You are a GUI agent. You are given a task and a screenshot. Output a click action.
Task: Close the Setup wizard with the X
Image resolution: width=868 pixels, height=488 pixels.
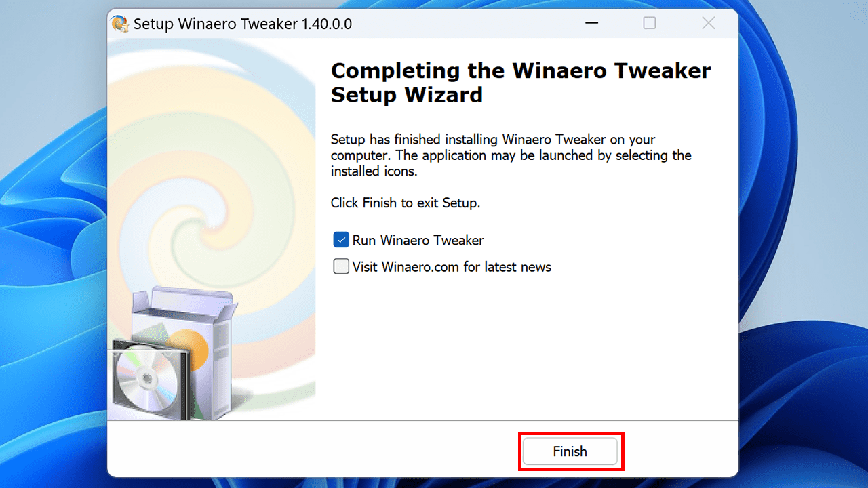[x=709, y=24]
